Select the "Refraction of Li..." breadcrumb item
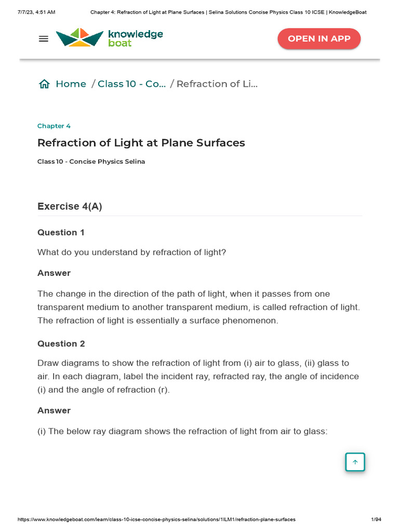 217,84
